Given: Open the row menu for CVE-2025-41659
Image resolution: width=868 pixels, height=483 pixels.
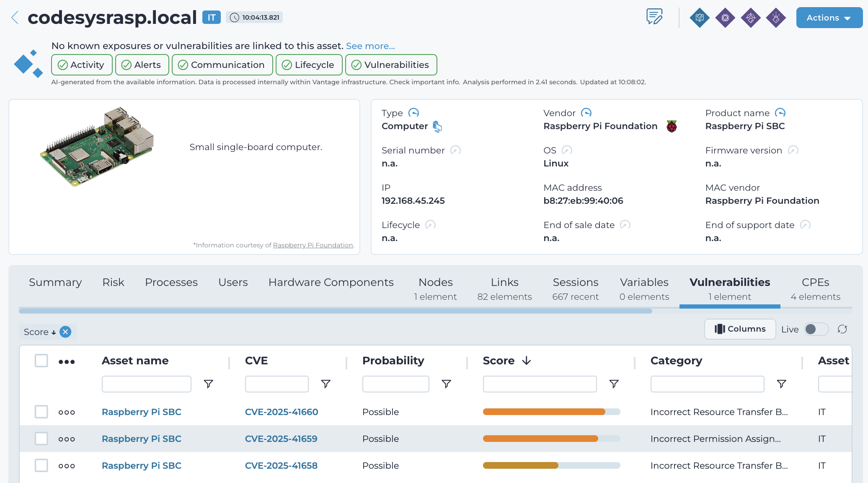Looking at the screenshot, I should 67,439.
